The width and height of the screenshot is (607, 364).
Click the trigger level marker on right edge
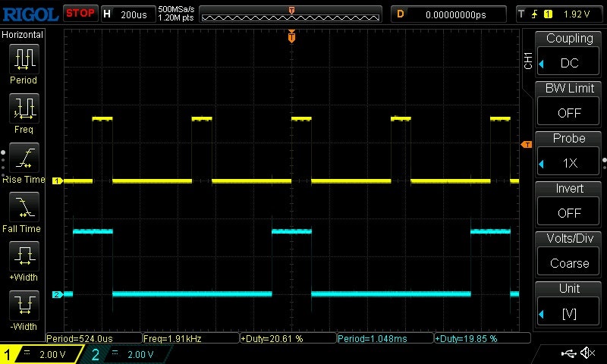pos(527,145)
